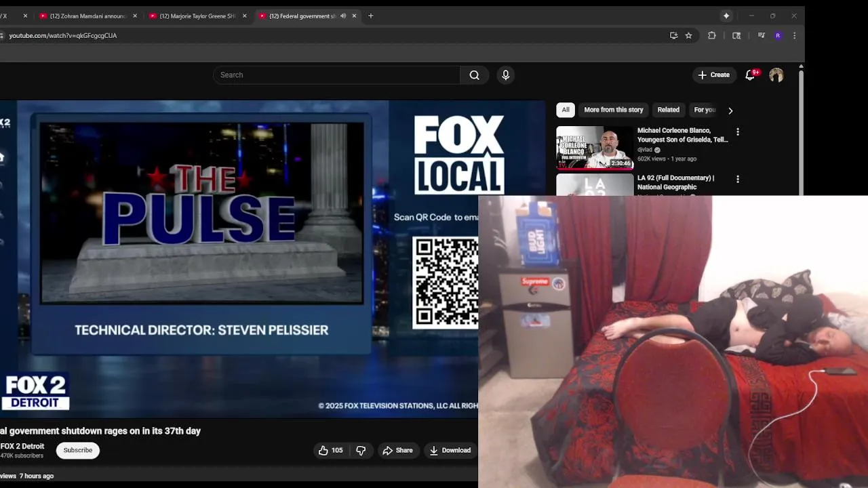
Task: Start voice search with microphone icon
Action: point(505,75)
